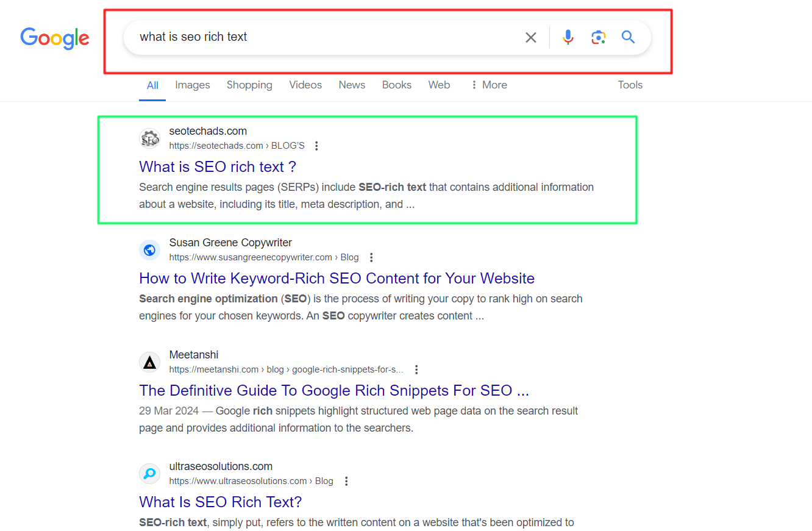Click the meetanshi.com › blog breadcrumb URL
The width and height of the screenshot is (812, 531).
[287, 369]
